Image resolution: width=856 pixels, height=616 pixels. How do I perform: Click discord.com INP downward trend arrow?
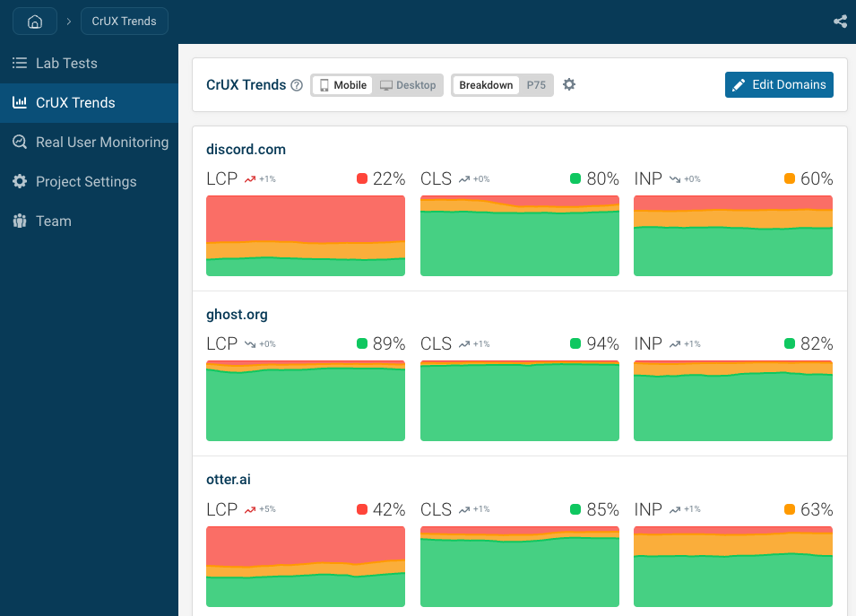(x=675, y=179)
